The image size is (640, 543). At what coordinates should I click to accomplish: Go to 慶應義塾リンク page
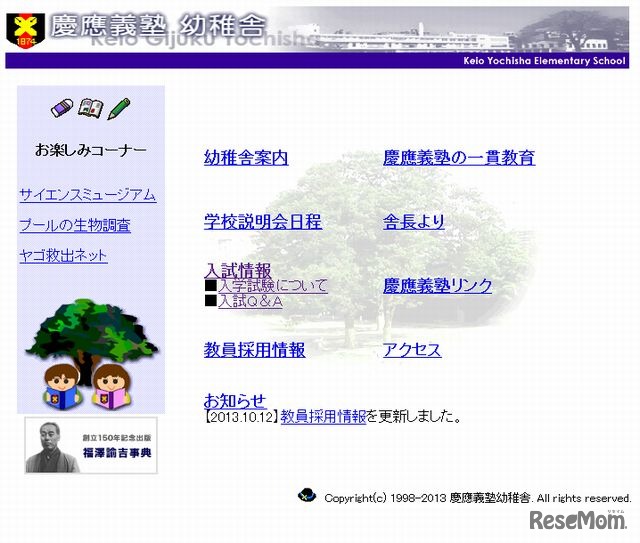(438, 285)
